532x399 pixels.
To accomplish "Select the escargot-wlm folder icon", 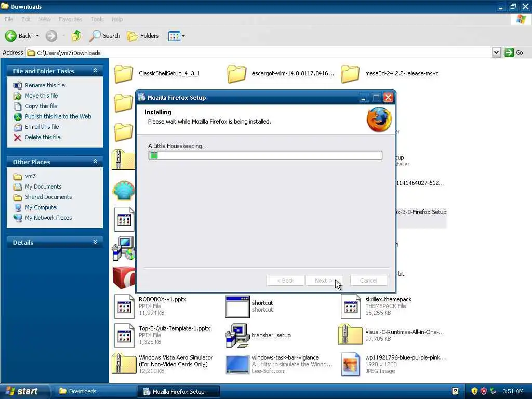I will (236, 74).
